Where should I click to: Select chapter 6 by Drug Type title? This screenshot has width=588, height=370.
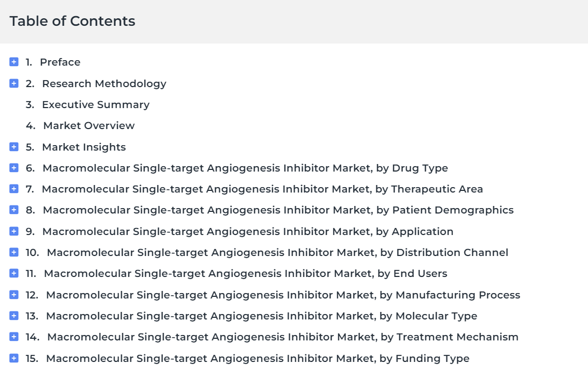[x=245, y=168]
